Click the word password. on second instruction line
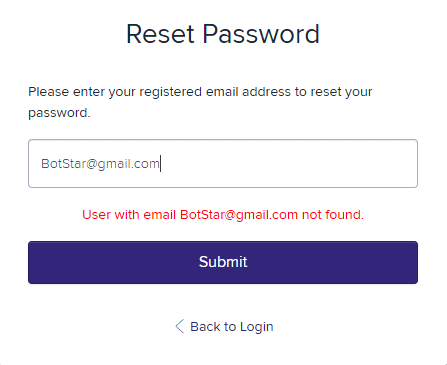The height and width of the screenshot is (365, 447). pos(59,113)
